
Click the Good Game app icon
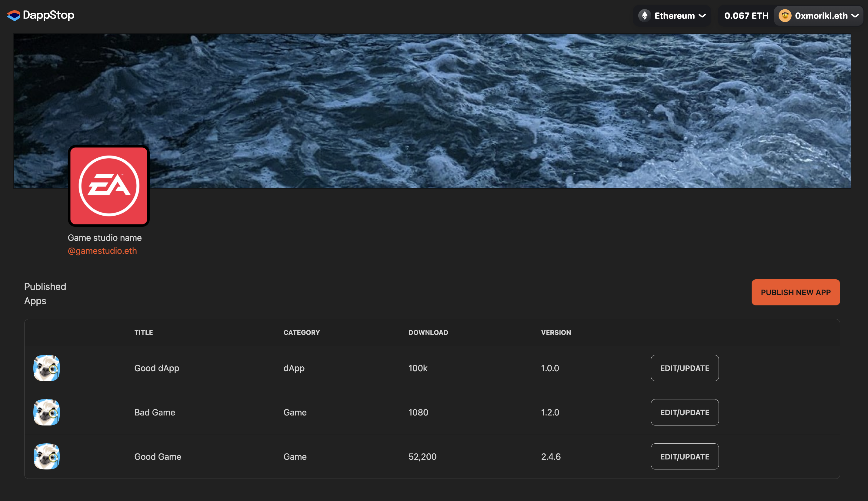pos(46,456)
